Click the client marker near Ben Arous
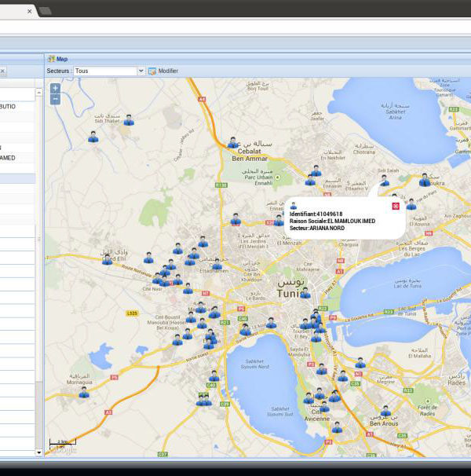 coord(385,411)
